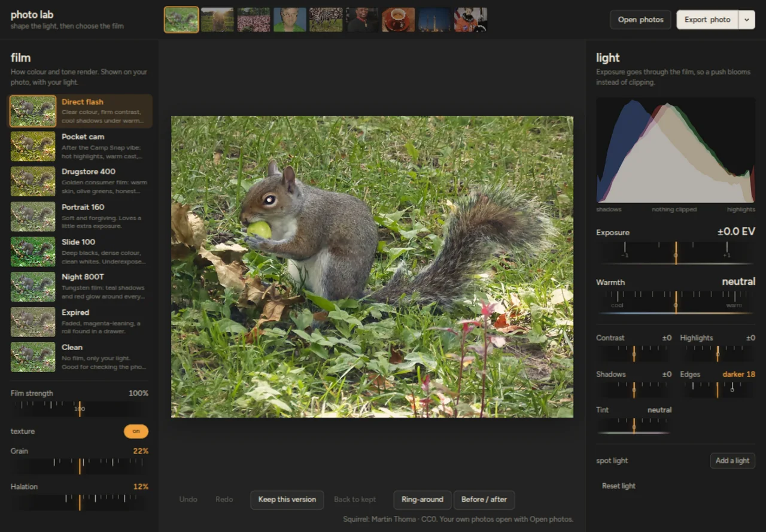The width and height of the screenshot is (766, 532).
Task: Open the sunlit field path thumbnail
Action: (217, 20)
